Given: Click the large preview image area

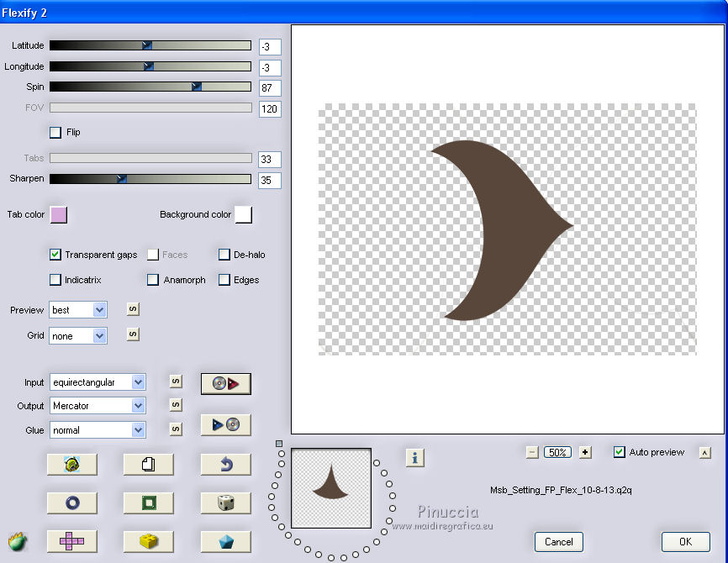Looking at the screenshot, I should pos(507,229).
